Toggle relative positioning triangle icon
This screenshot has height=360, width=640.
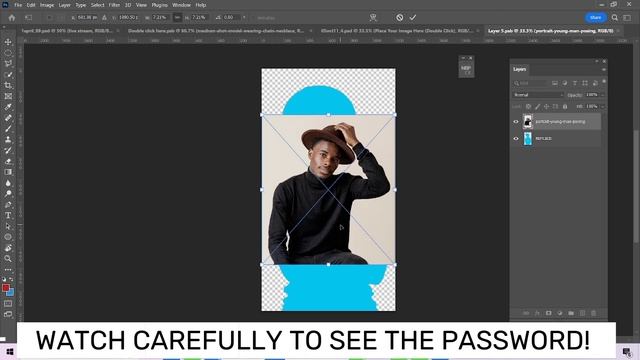tap(104, 18)
